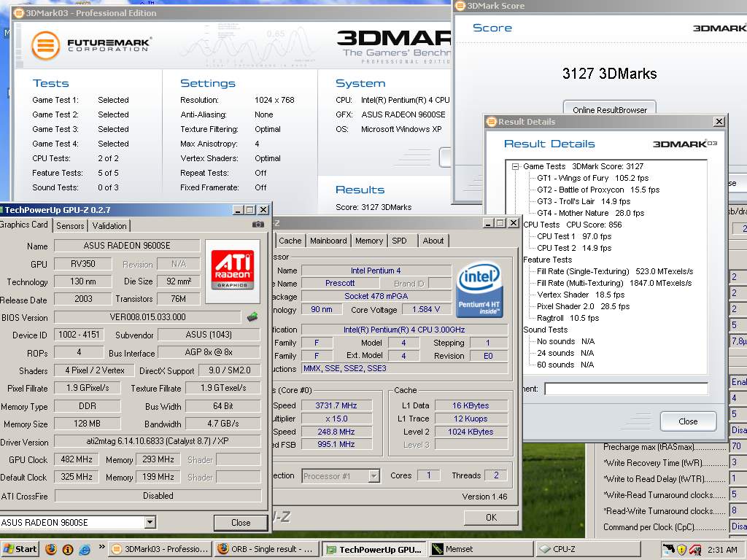Click the Online ResultBrowser button

[x=610, y=109]
